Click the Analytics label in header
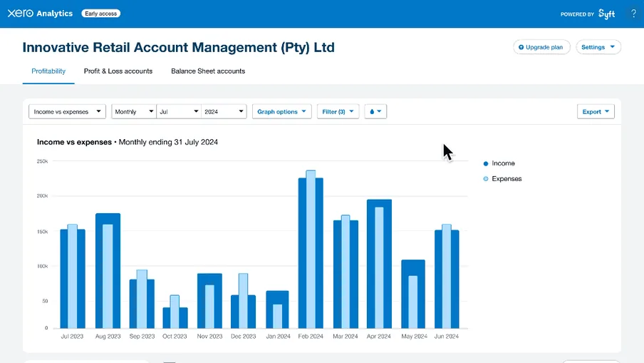Image resolution: width=644 pixels, height=363 pixels. coord(55,14)
